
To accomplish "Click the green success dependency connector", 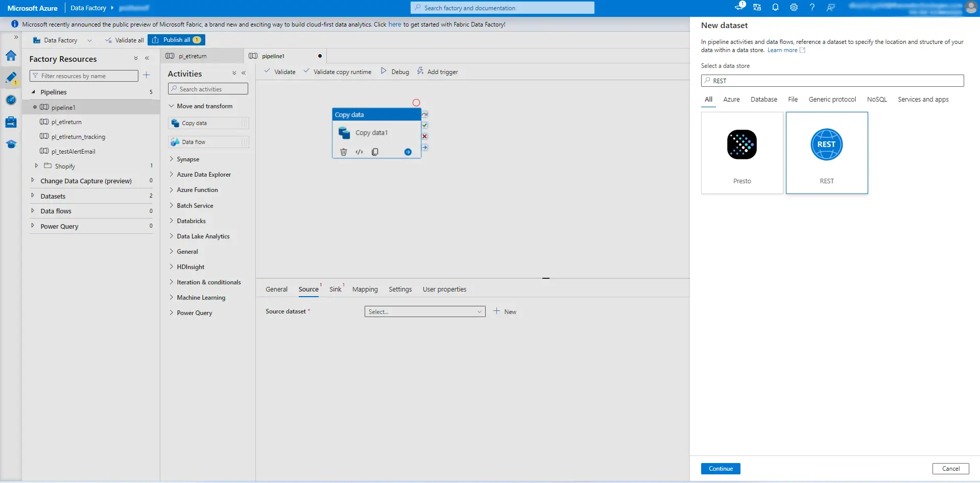I will (x=425, y=125).
